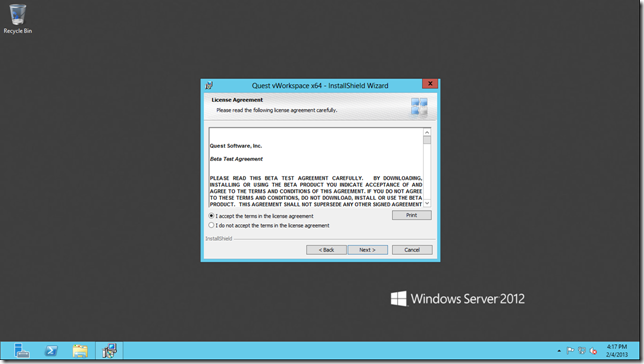The image size is (644, 364).
Task: Select I do not accept the terms
Action: pos(212,225)
